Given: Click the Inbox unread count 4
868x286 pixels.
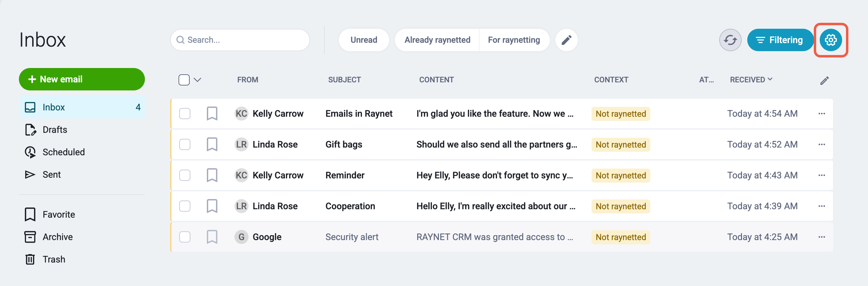Looking at the screenshot, I should [x=138, y=107].
